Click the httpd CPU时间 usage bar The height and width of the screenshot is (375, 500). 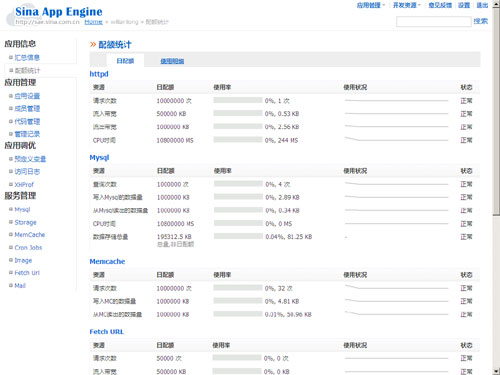(x=238, y=139)
